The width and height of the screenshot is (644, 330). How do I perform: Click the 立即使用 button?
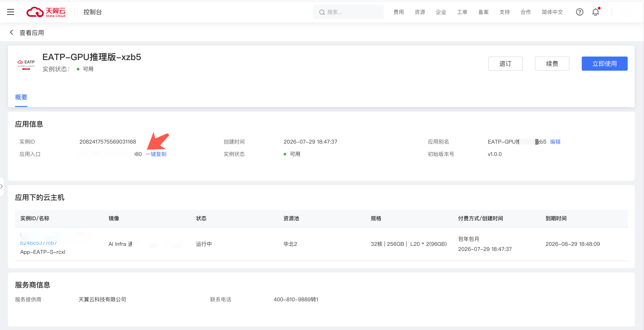(x=604, y=64)
